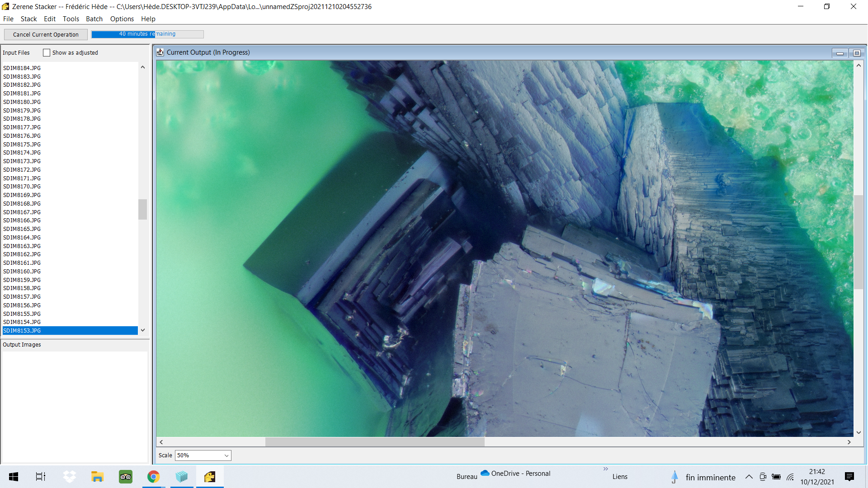
Task: Click the horizontal scrollbar right arrow
Action: pos(849,442)
